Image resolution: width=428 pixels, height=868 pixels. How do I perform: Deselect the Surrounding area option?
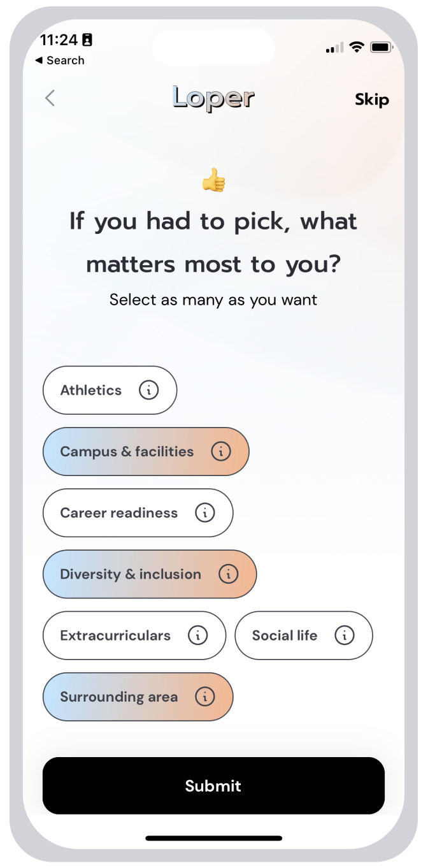[118, 697]
